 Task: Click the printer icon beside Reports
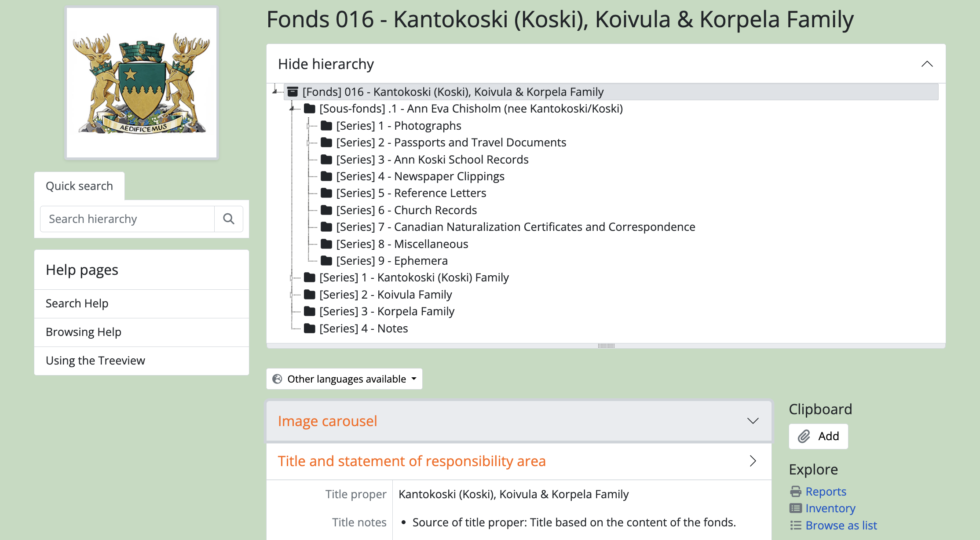pyautogui.click(x=796, y=491)
